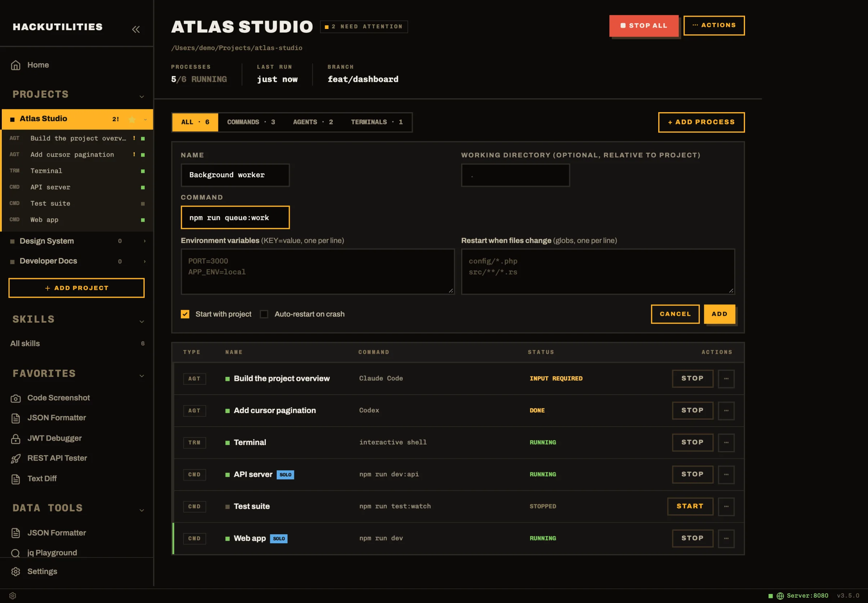
Task: Click the SOLO badge on API server
Action: point(285,475)
